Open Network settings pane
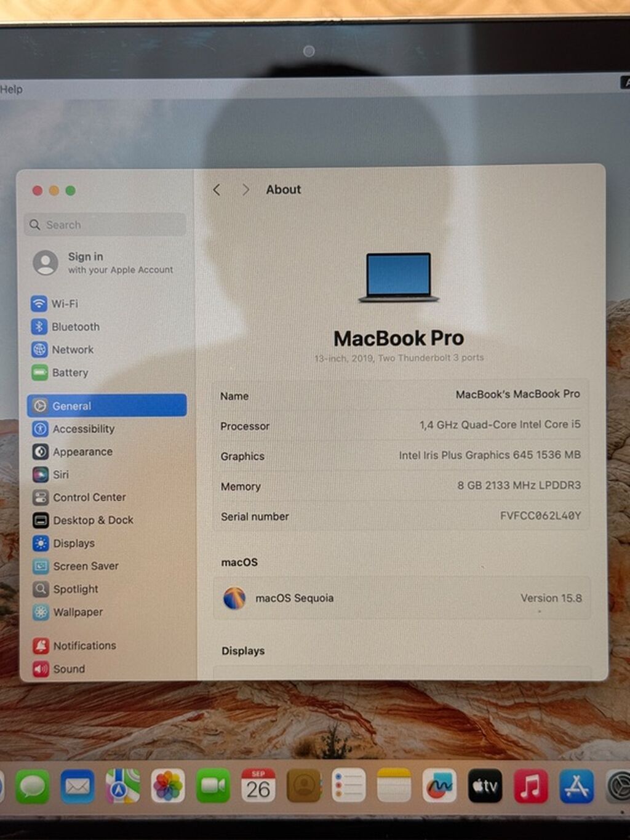 pos(63,350)
